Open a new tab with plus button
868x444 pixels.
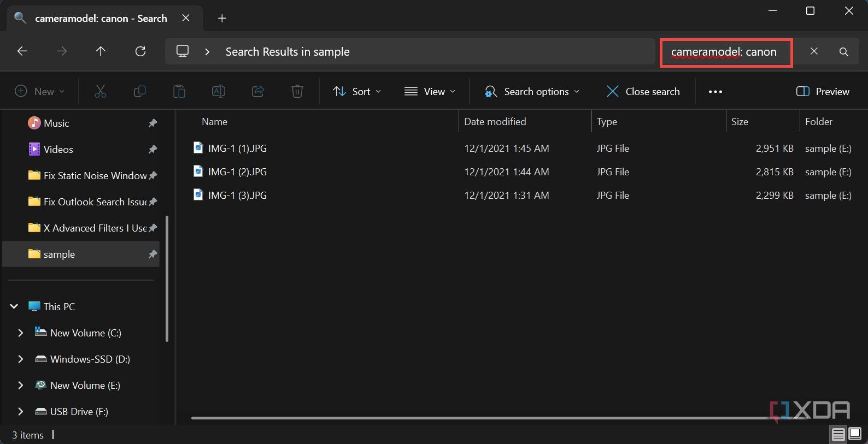222,18
